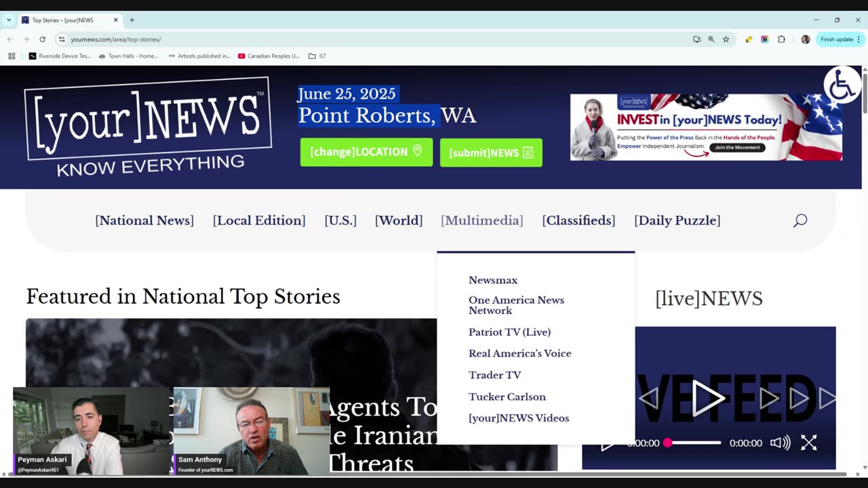Image resolution: width=868 pixels, height=488 pixels.
Task: Click the [live]NEWS heading
Action: [709, 298]
